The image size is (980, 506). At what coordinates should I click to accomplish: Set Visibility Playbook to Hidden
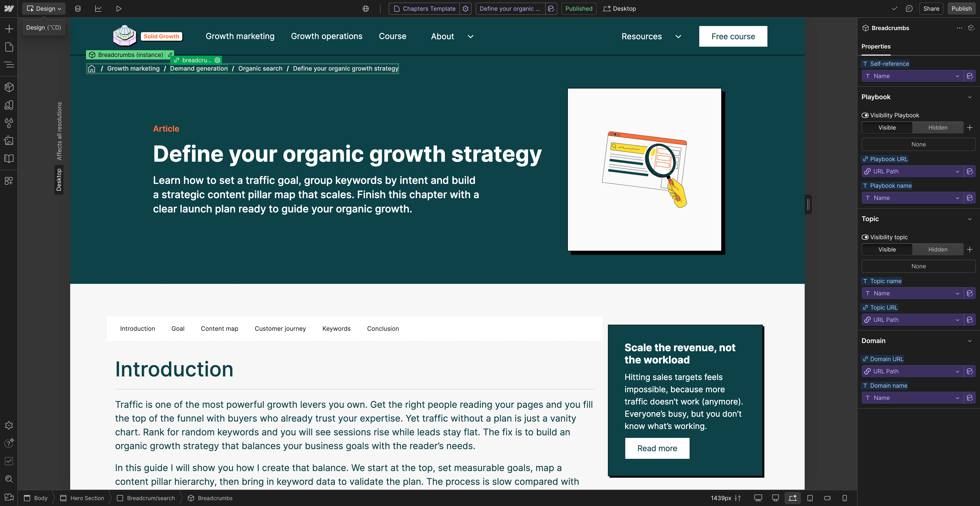pos(937,128)
